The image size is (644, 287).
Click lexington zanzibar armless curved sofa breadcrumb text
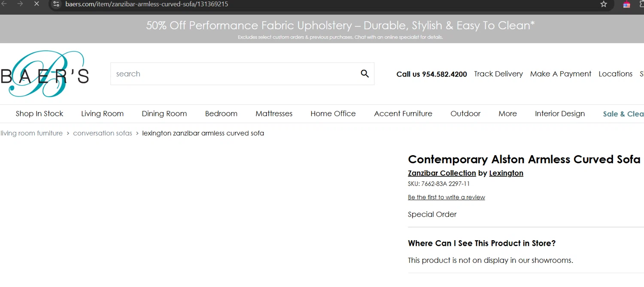click(203, 133)
